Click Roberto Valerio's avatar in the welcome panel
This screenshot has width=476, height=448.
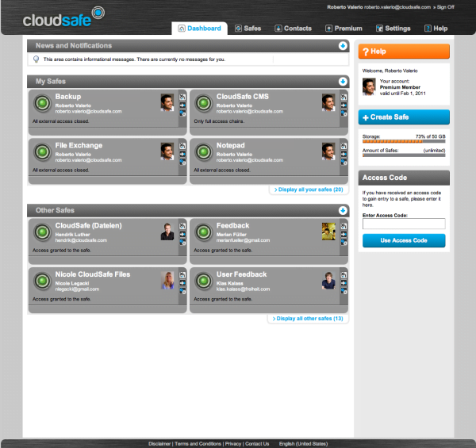(369, 86)
